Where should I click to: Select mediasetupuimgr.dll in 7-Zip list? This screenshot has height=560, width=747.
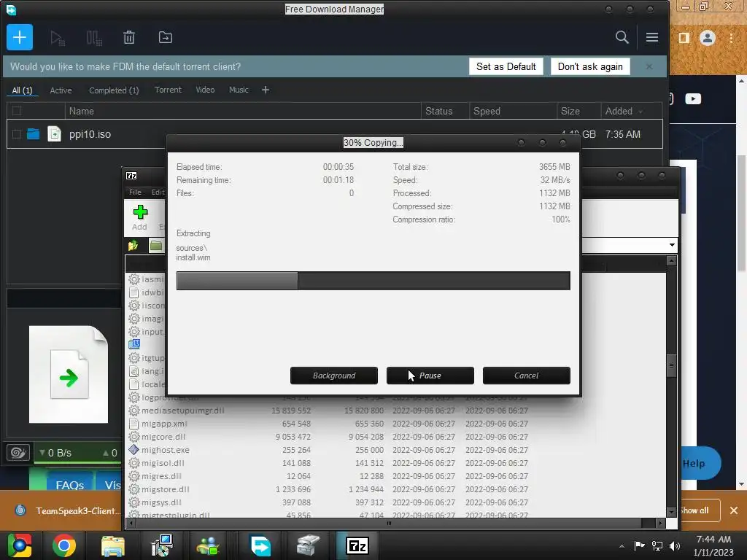click(x=183, y=411)
